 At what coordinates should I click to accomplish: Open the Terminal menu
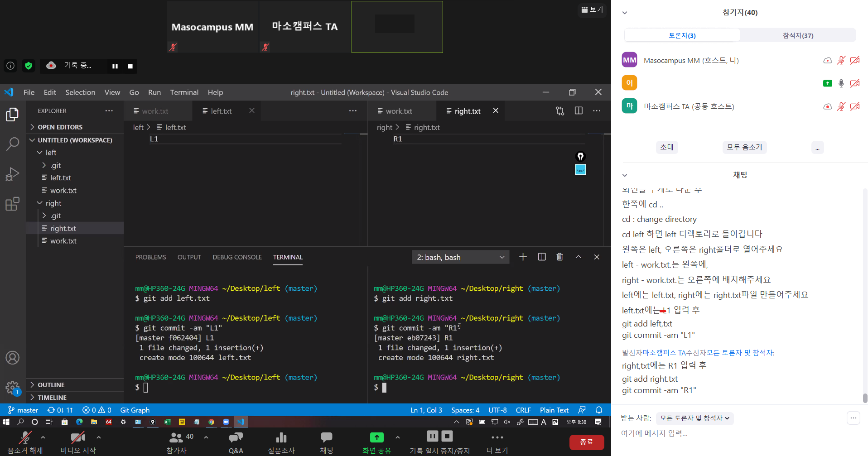[184, 92]
